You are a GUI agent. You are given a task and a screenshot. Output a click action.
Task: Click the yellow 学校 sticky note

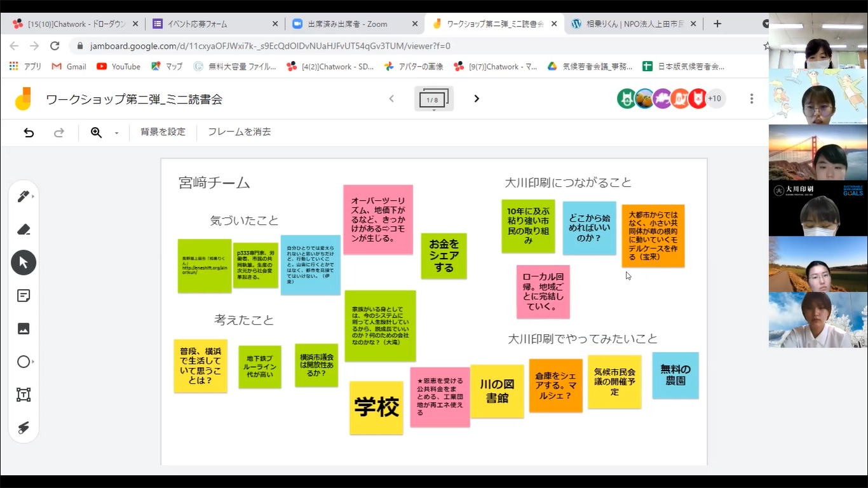(376, 408)
